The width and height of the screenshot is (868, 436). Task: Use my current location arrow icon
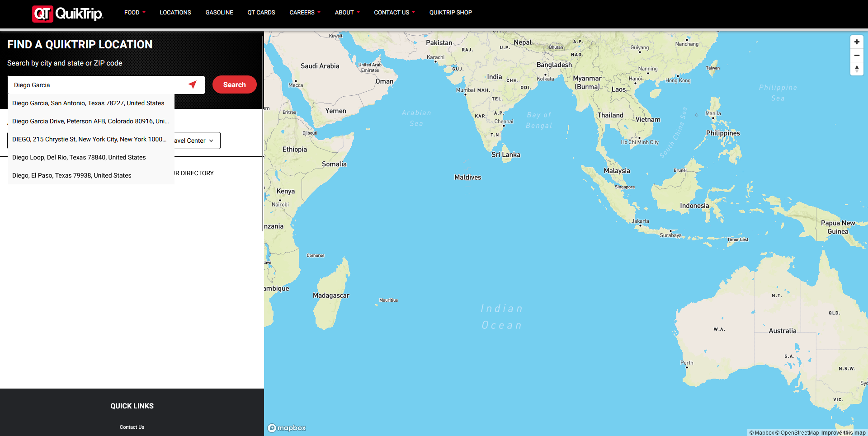pyautogui.click(x=193, y=84)
